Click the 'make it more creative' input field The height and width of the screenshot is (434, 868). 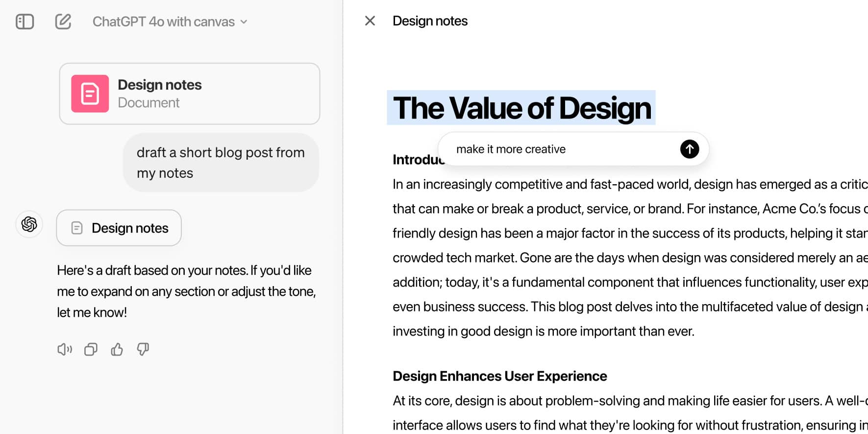pos(559,149)
